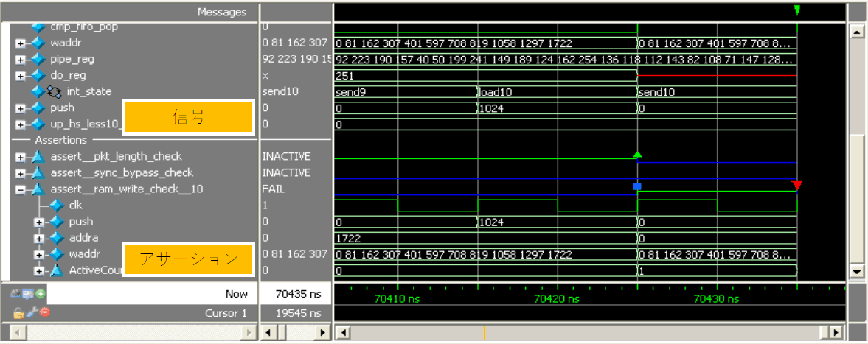The image size is (868, 344).
Task: Toggle the Cursor 1 lock icon
Action: point(19,312)
